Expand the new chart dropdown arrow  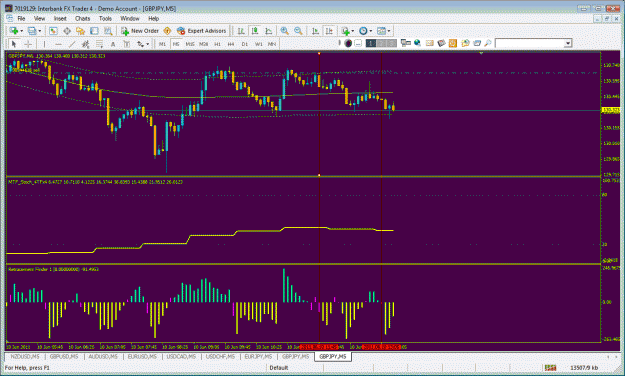tap(22, 31)
